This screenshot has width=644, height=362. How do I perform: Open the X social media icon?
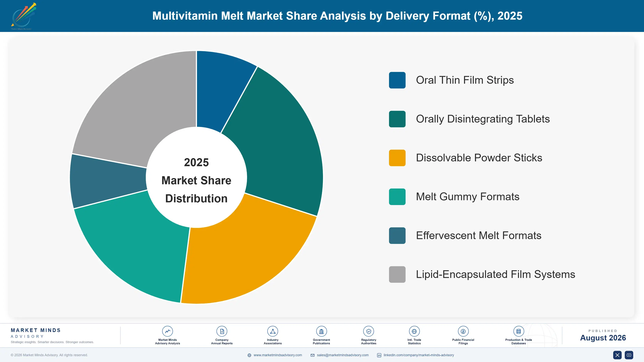pos(617,355)
